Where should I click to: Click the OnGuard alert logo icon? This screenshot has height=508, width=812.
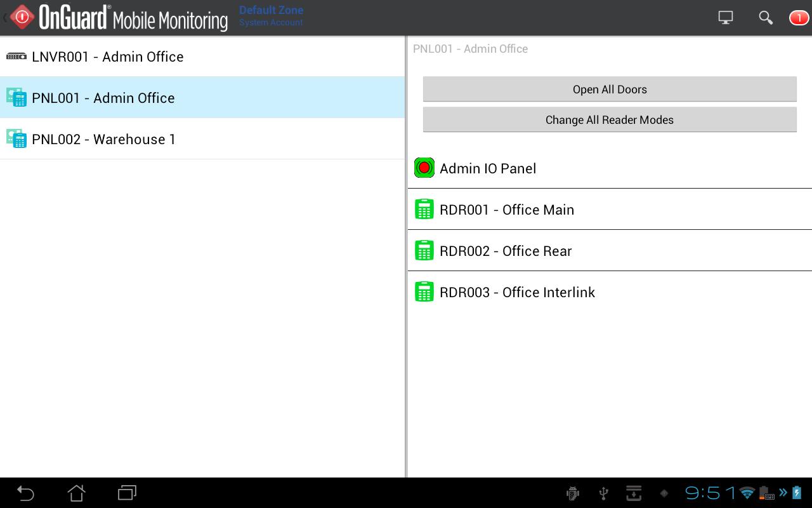point(22,17)
